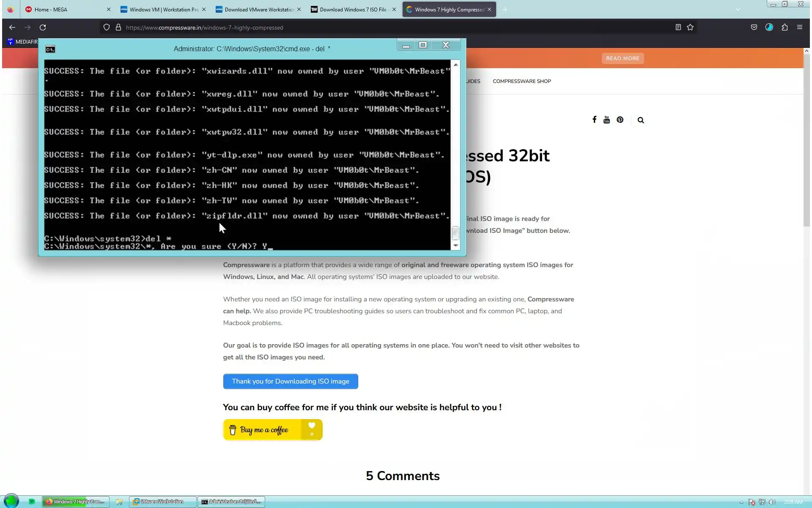The height and width of the screenshot is (508, 812).
Task: Open the site's YouTube icon link
Action: (606, 120)
